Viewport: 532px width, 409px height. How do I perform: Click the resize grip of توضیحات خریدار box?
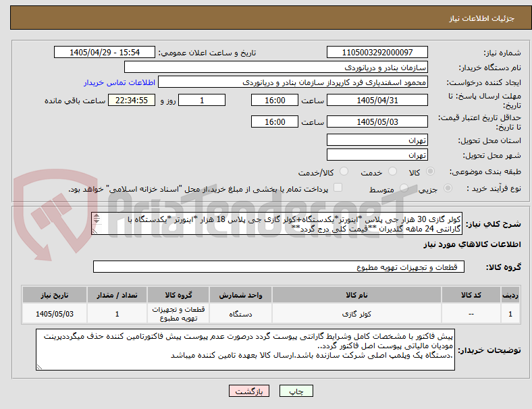tap(39, 366)
